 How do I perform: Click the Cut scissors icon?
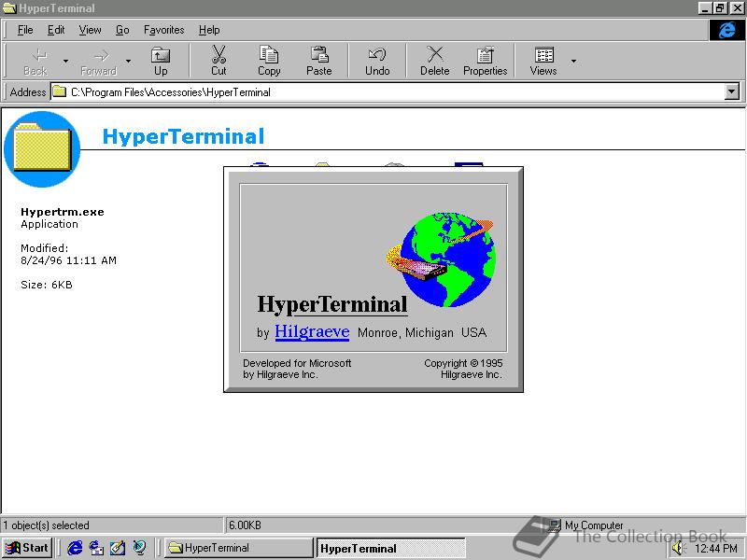218,55
